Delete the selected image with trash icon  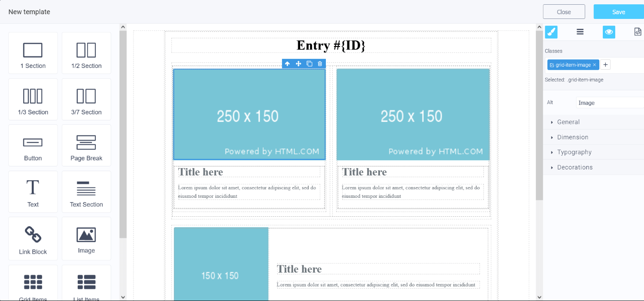point(320,64)
